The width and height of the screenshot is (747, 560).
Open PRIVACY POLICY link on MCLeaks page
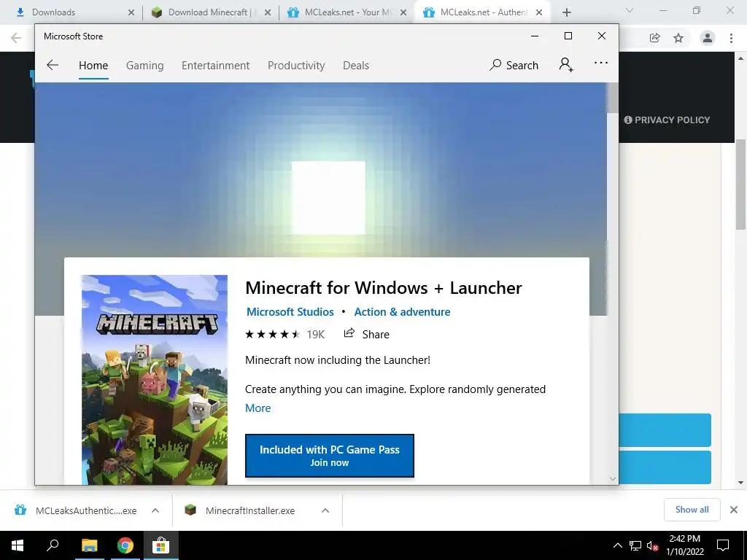(667, 120)
